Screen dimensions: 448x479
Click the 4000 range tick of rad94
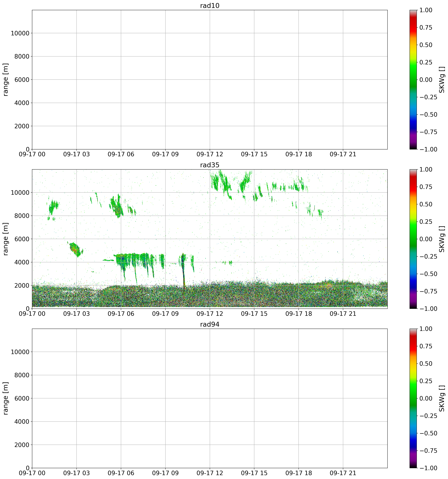coord(22,422)
